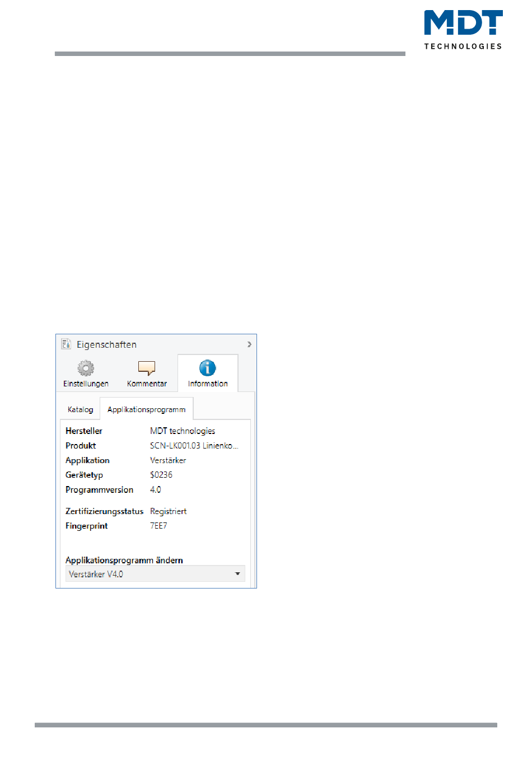Select the blue Information icon
Image resolution: width=532 pixels, height=761 pixels.
click(208, 368)
